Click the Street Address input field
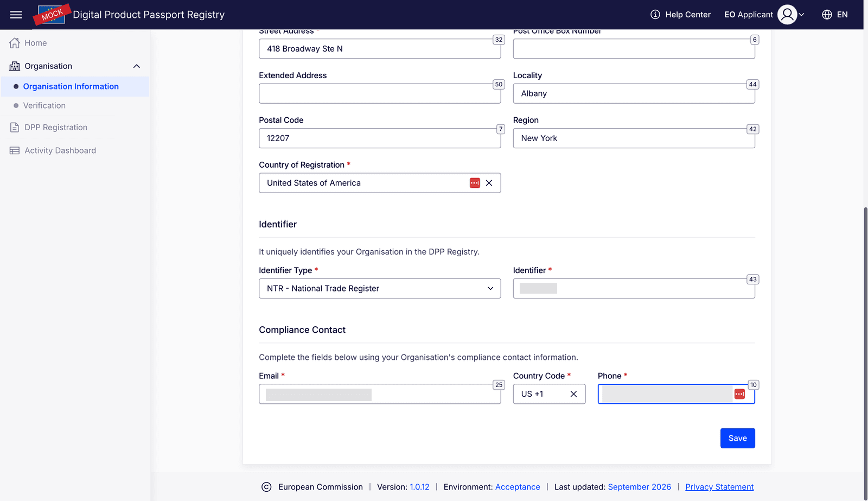This screenshot has width=868, height=501. click(x=380, y=49)
